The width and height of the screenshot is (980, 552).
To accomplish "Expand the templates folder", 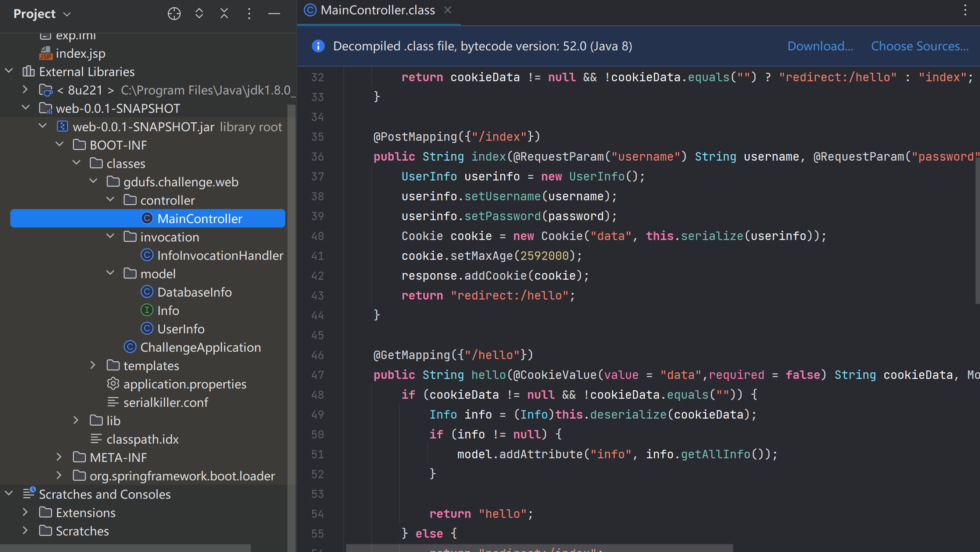I will coord(93,365).
